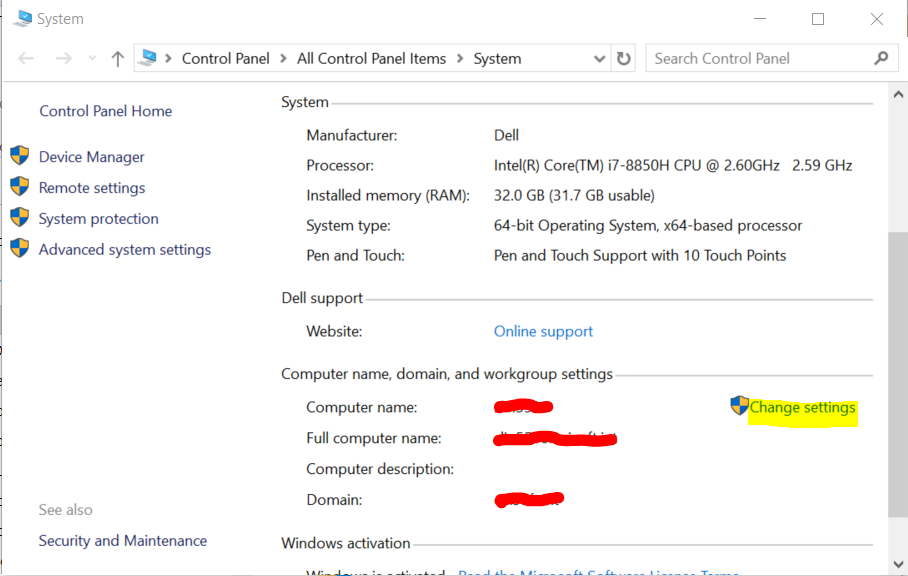Click the shield icon beside Device Manager
Image resolution: width=908 pixels, height=576 pixels.
19,156
